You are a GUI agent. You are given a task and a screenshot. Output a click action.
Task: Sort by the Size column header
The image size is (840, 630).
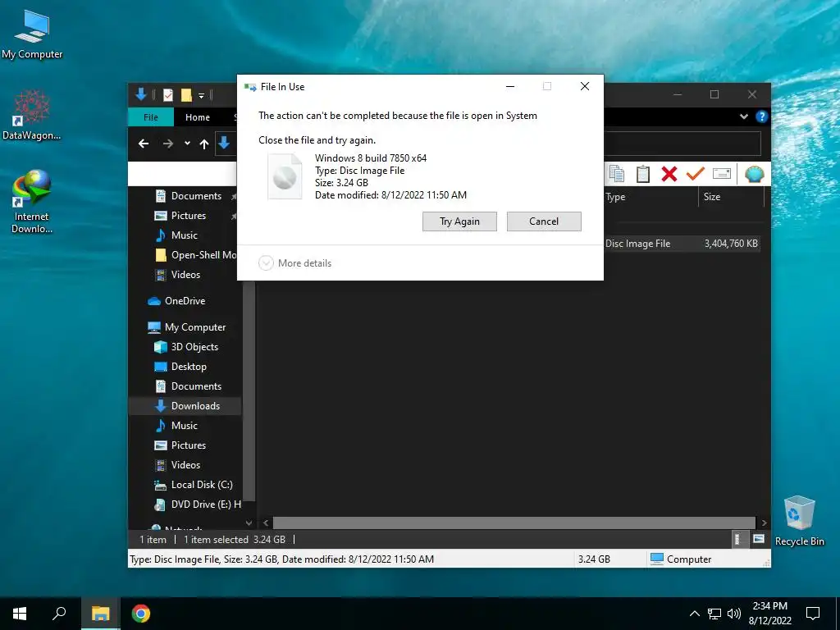tap(712, 197)
